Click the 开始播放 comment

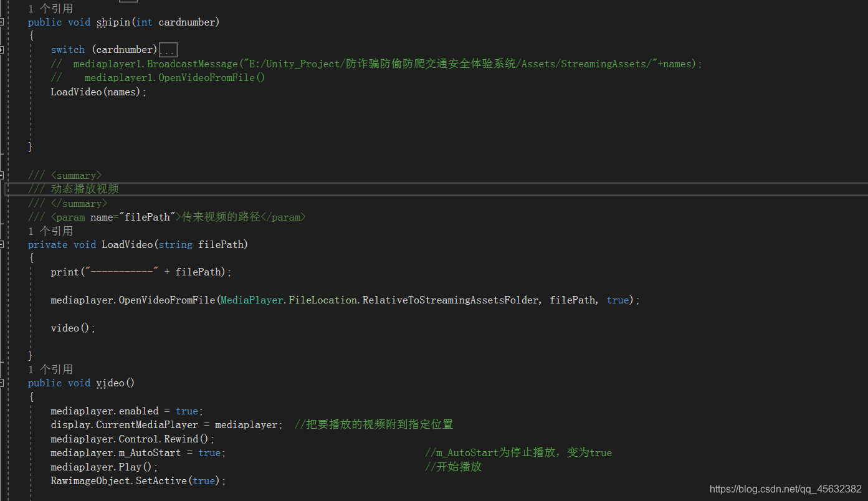pyautogui.click(x=453, y=467)
